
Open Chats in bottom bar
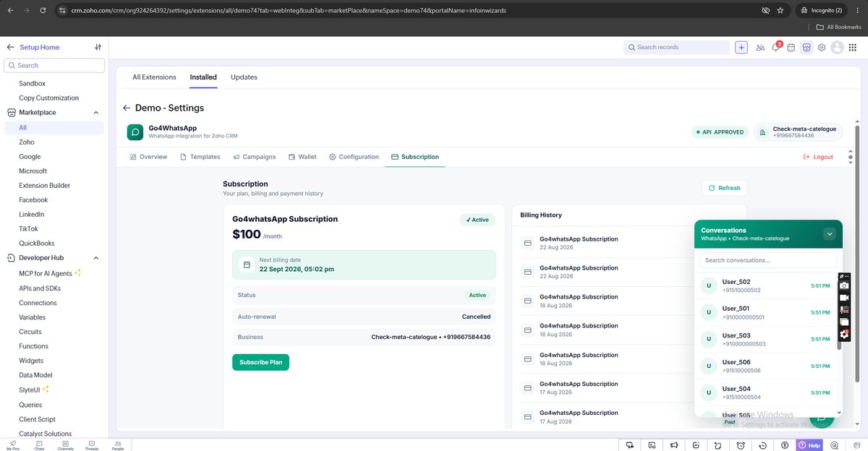[39, 445]
